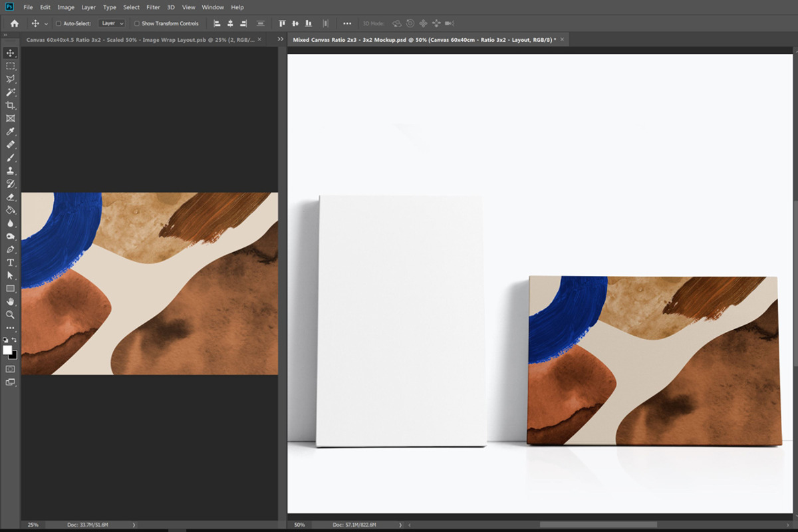This screenshot has width=798, height=532.
Task: Align vertical centers in options bar
Action: 295,23
